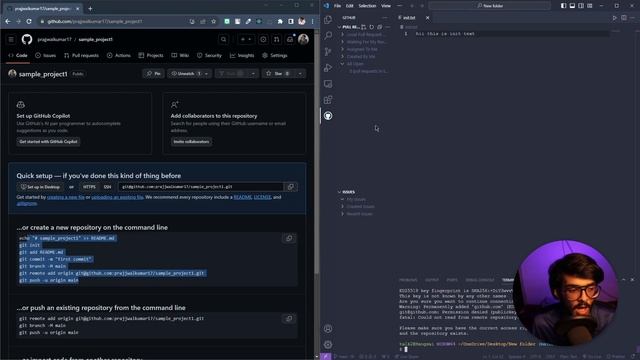Click Get started with GitHub Copilot button

(49, 142)
